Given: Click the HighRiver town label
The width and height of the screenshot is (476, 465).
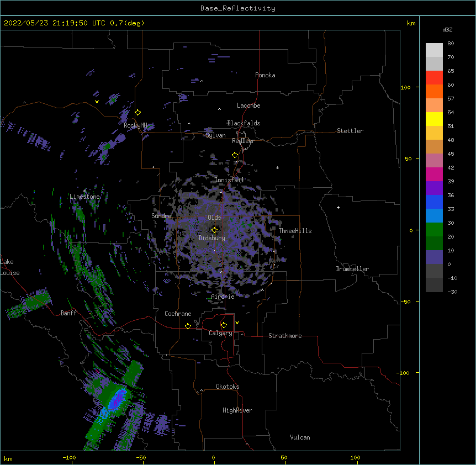Looking at the screenshot, I should pyautogui.click(x=237, y=410).
